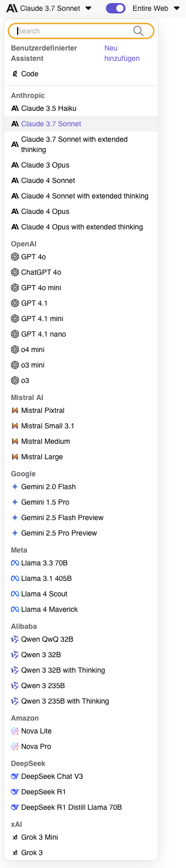Expand the Entire Web dropdown arrow

[176, 8]
